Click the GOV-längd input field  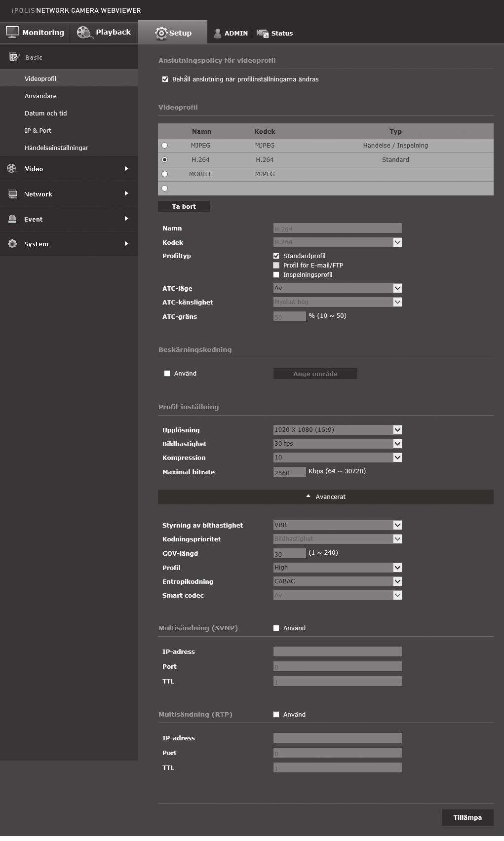(290, 553)
